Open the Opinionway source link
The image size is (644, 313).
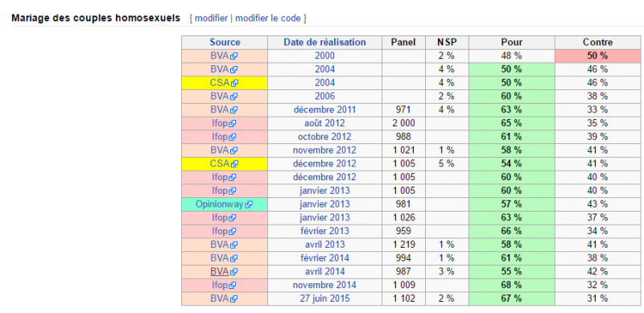point(219,204)
